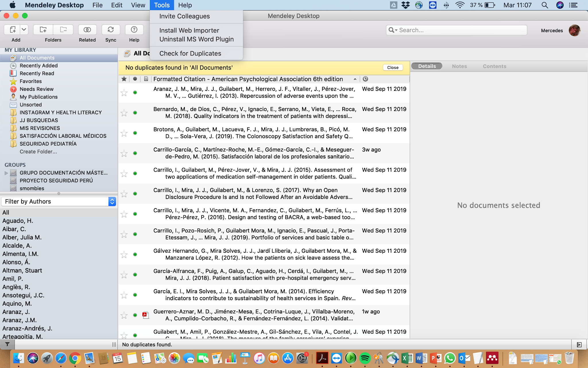The height and width of the screenshot is (368, 588).
Task: Switch to the Notes tab
Action: (x=459, y=66)
